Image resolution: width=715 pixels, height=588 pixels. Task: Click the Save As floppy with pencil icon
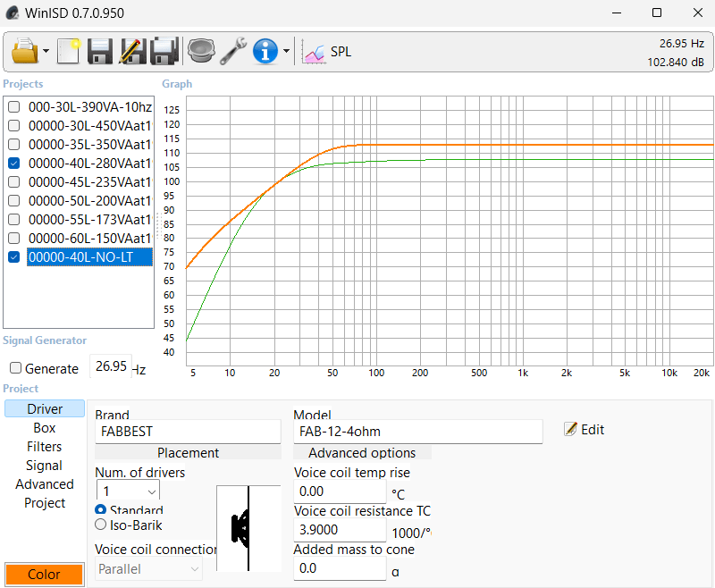[132, 51]
